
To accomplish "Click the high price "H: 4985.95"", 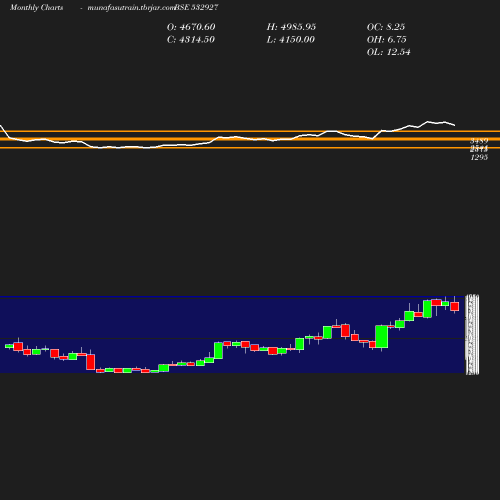I will (x=291, y=27).
